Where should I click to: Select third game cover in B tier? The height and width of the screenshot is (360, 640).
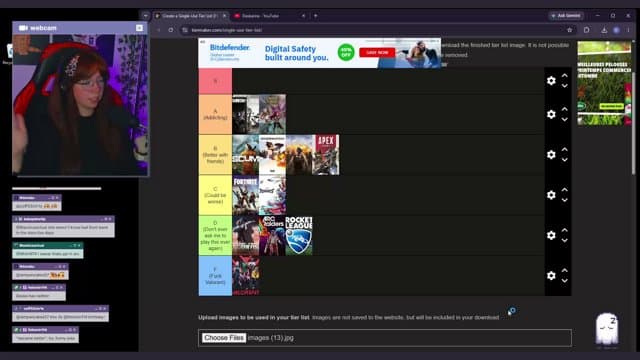(299, 155)
